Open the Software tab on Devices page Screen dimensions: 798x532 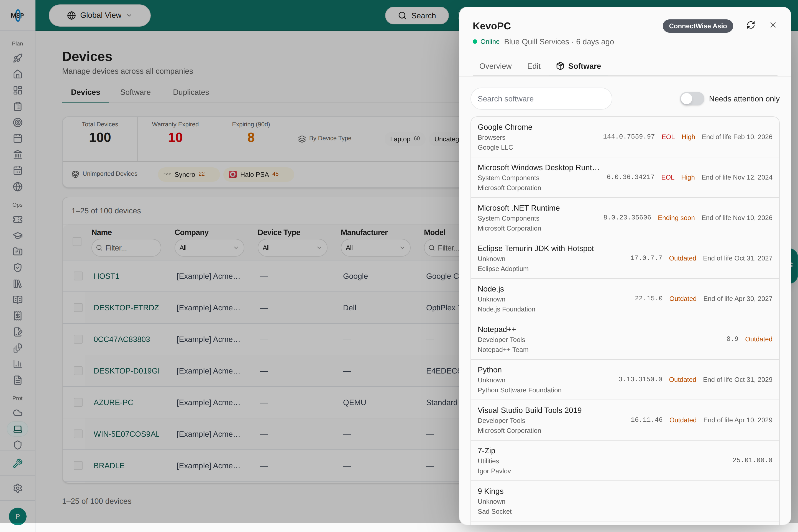pos(135,92)
